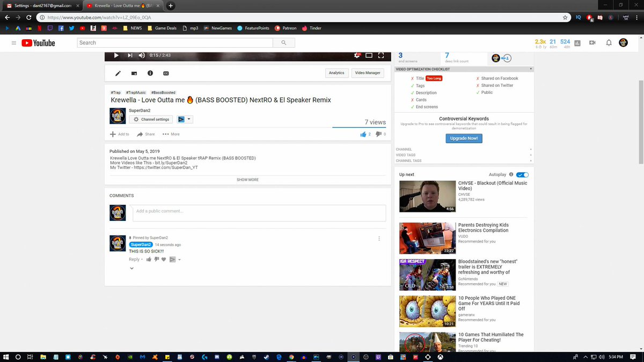The height and width of the screenshot is (362, 644).
Task: Mute the video volume
Action: 142,55
